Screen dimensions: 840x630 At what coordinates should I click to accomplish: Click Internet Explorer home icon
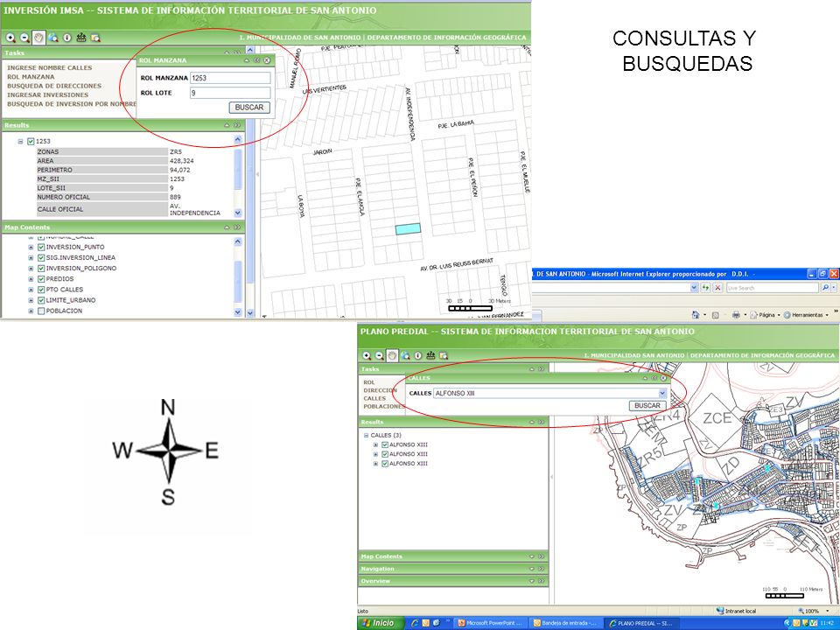click(x=696, y=315)
